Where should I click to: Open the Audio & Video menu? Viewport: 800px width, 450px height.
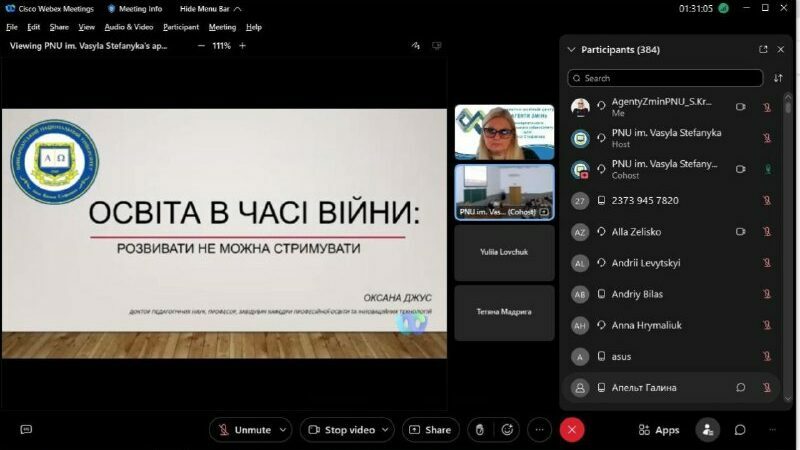coord(129,27)
